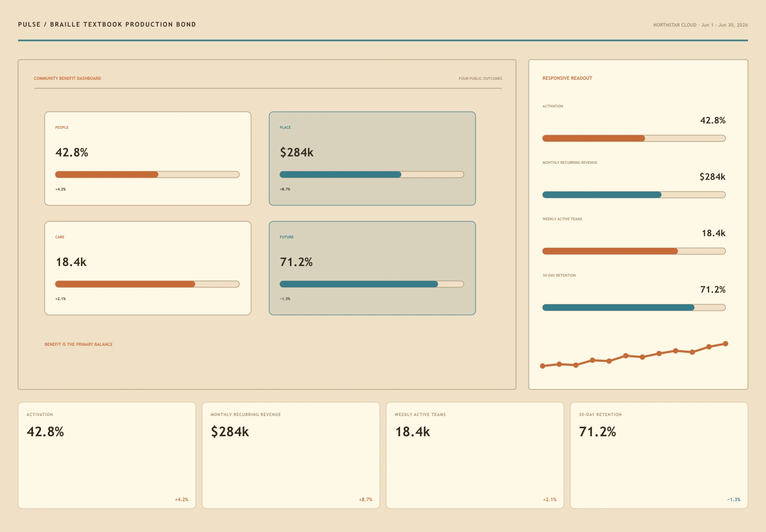Click the Pulse / Braille Textbook Production Bond title
766x532 pixels.
tap(107, 24)
